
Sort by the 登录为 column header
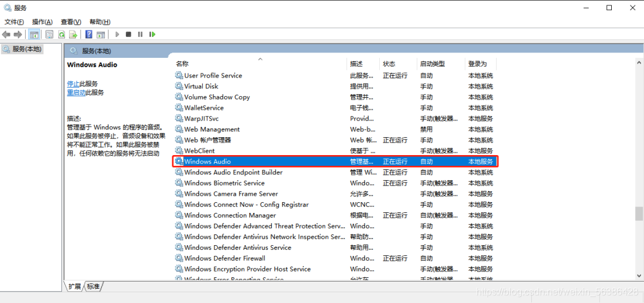click(x=478, y=64)
